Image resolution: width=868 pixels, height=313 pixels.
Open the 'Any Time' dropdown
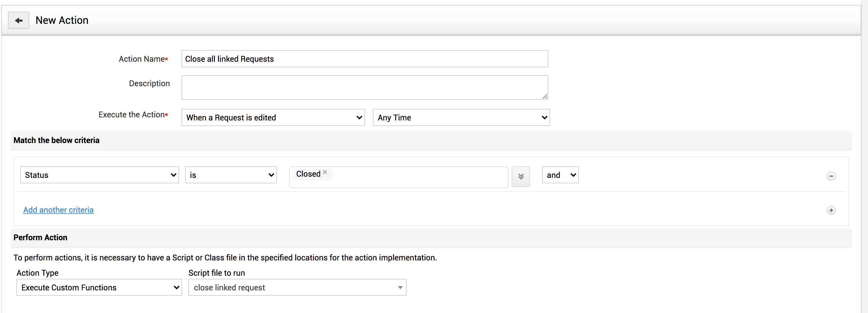pyautogui.click(x=461, y=118)
